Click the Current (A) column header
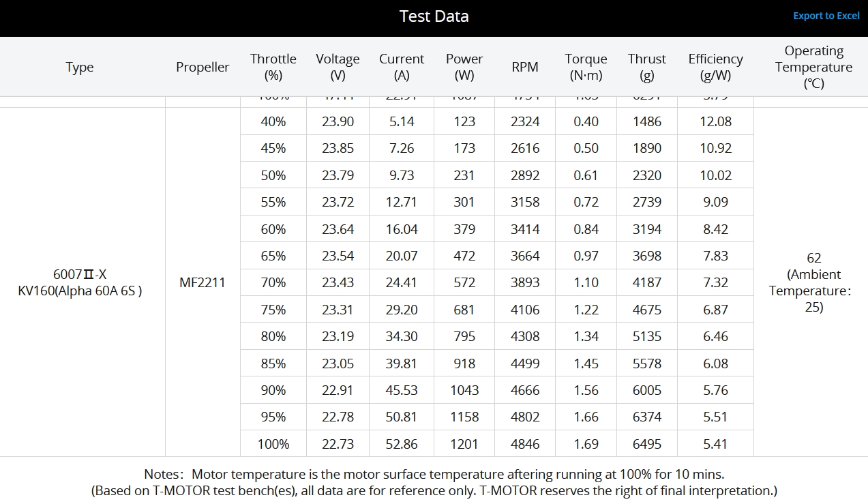Screen dimensions: 868x504 coord(402,67)
